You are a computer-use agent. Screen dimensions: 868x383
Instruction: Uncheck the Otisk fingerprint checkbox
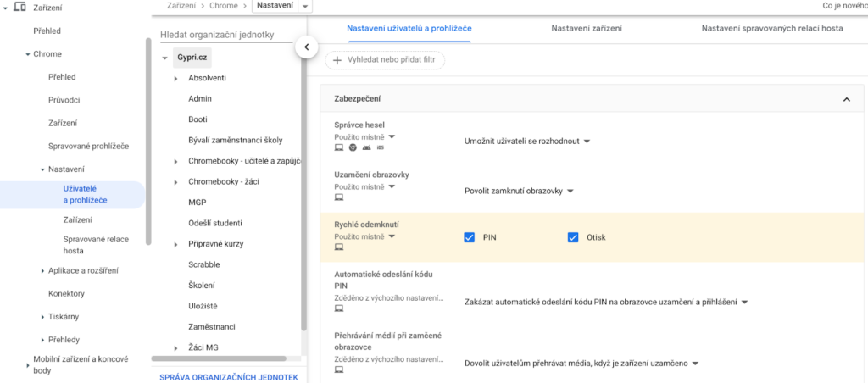[573, 237]
